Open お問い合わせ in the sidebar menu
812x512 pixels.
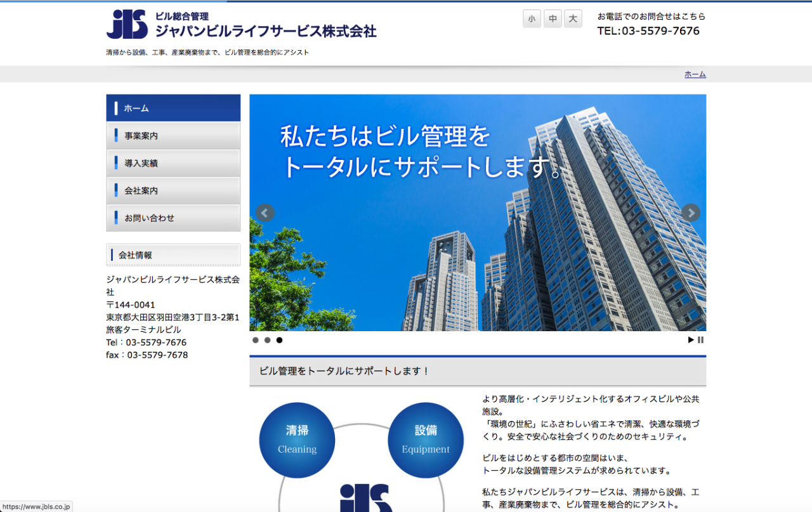(x=173, y=218)
